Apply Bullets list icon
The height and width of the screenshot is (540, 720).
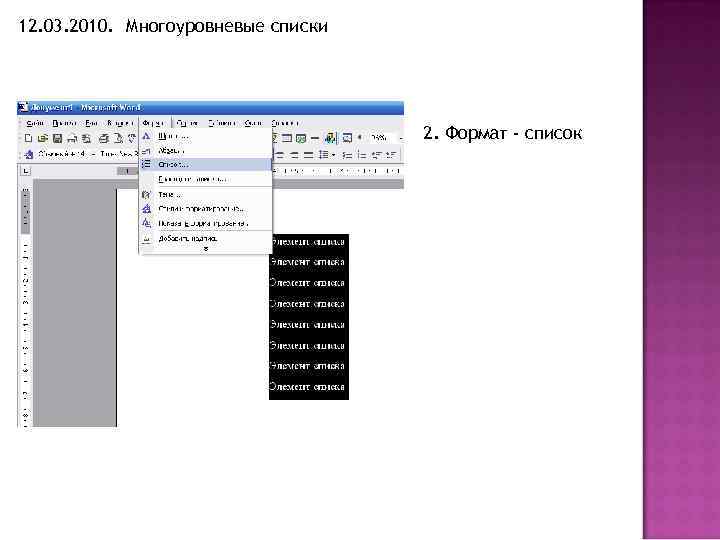click(x=362, y=155)
